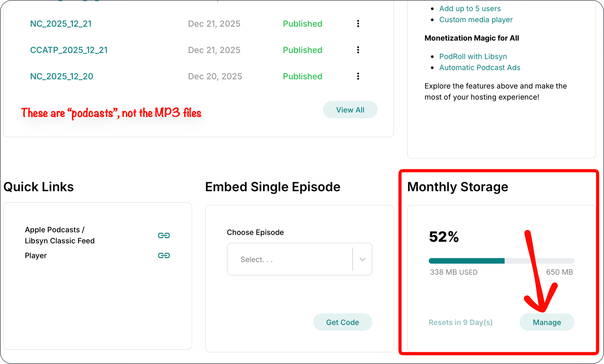This screenshot has width=604, height=364.
Task: Open the Add up to 5 users link
Action: coord(470,8)
